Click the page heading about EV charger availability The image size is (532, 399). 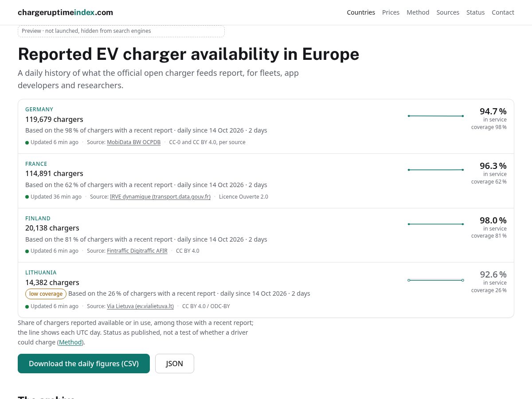(188, 54)
